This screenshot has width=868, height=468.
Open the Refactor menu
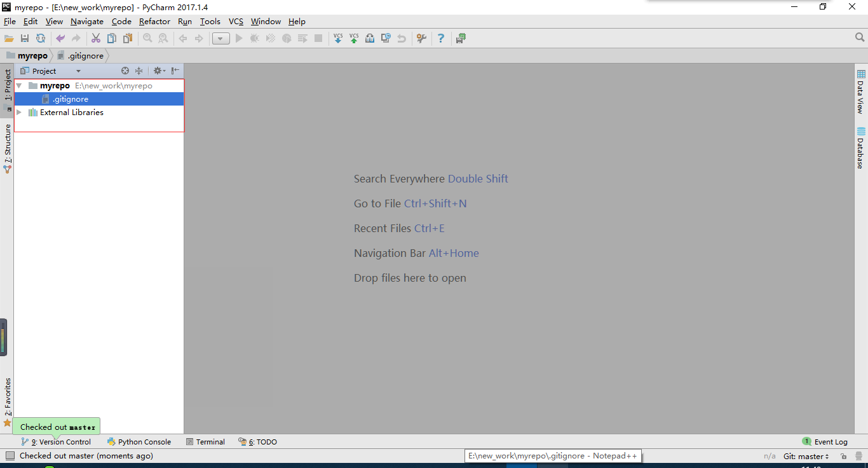coord(154,22)
